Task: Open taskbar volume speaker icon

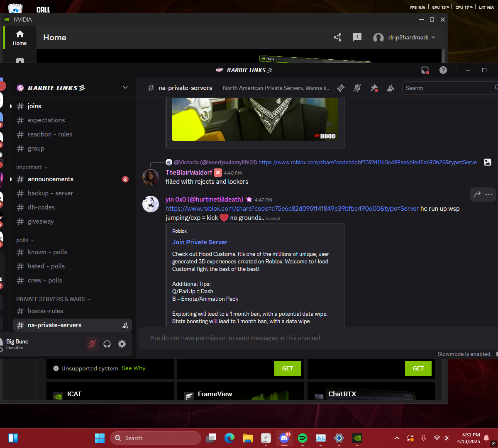Action: (447, 438)
